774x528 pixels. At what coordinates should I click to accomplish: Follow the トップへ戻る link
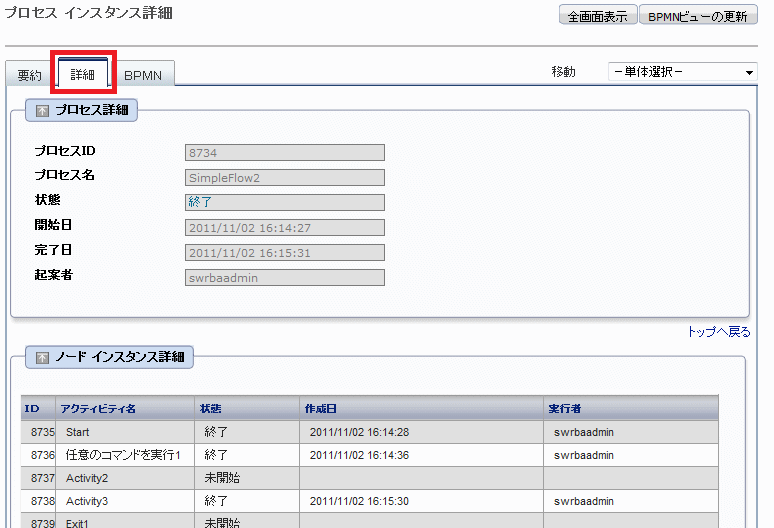(718, 332)
